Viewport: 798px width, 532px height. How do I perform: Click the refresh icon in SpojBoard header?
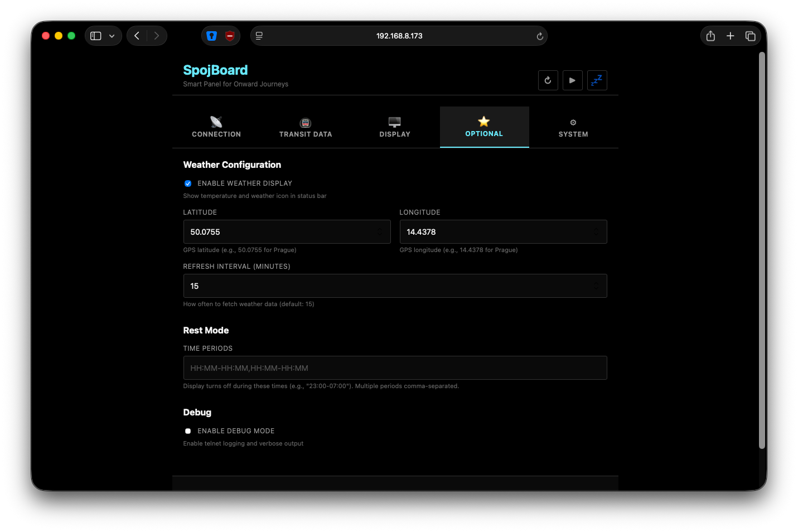548,80
